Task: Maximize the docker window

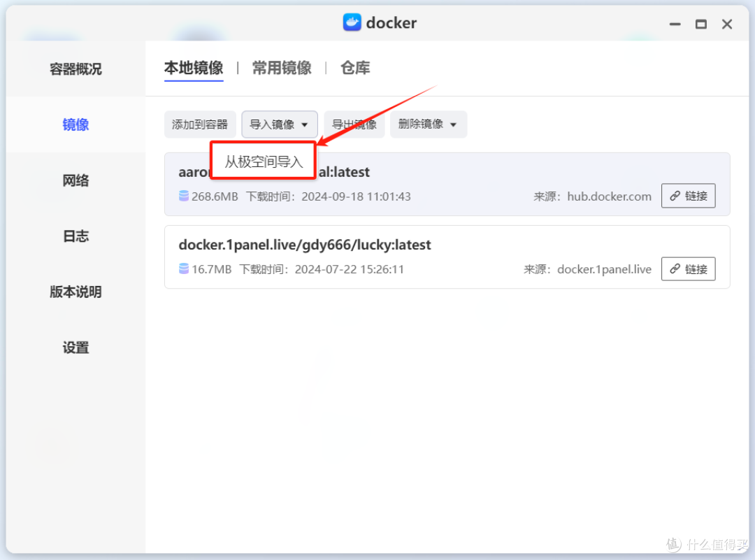Action: 701,24
